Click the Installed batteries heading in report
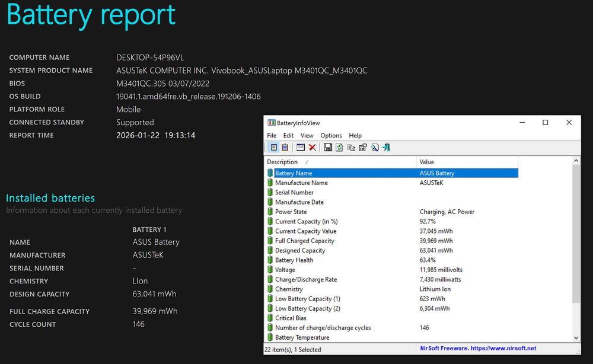The width and height of the screenshot is (593, 364). 50,198
